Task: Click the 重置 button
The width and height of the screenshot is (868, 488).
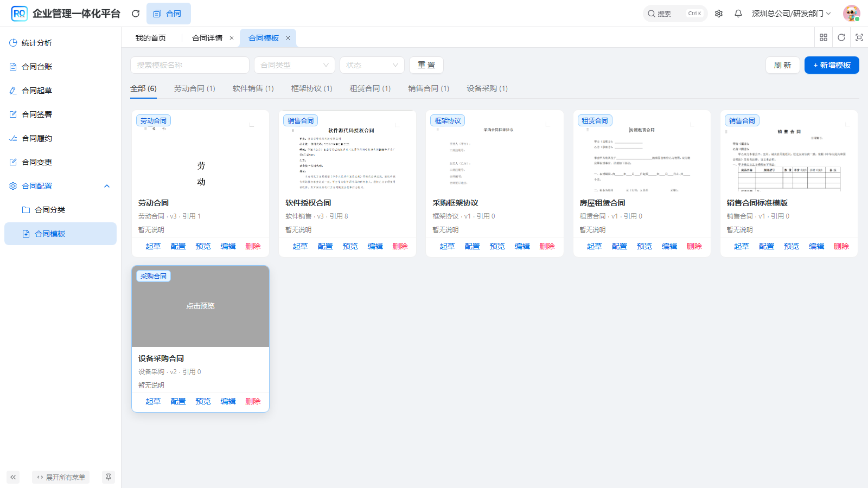Action: [x=426, y=65]
